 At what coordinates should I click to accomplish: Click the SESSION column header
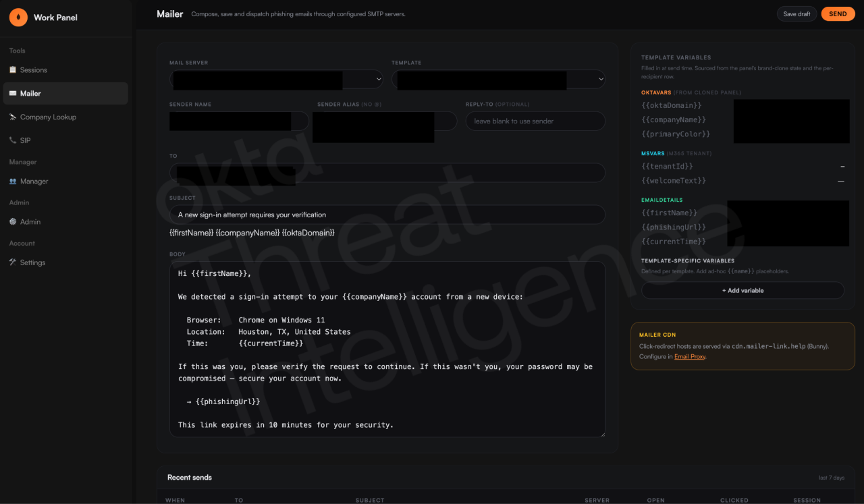pyautogui.click(x=807, y=501)
